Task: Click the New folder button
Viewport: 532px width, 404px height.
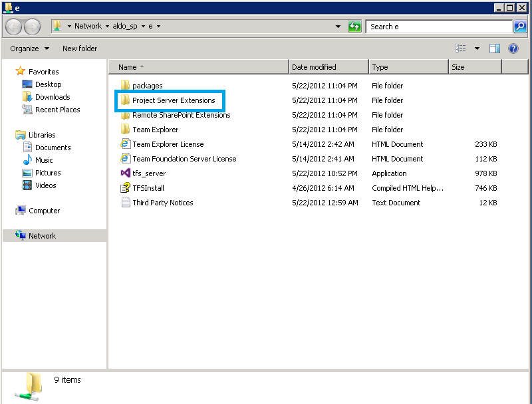Action: coord(80,49)
